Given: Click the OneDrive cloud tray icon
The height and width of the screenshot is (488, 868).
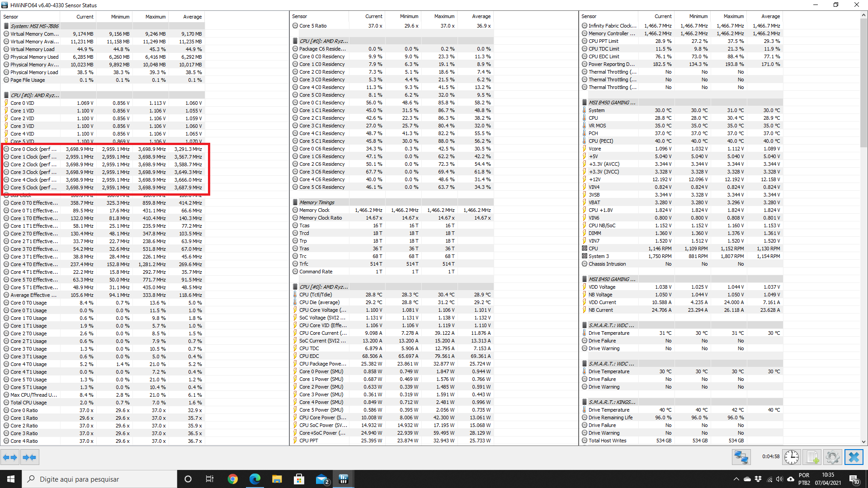Looking at the screenshot, I should point(747,479).
